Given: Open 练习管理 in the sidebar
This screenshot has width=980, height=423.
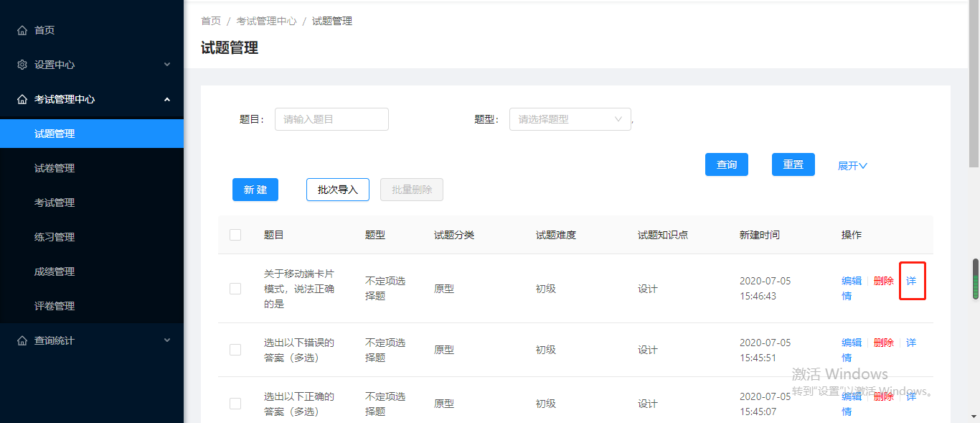Looking at the screenshot, I should click(x=92, y=237).
